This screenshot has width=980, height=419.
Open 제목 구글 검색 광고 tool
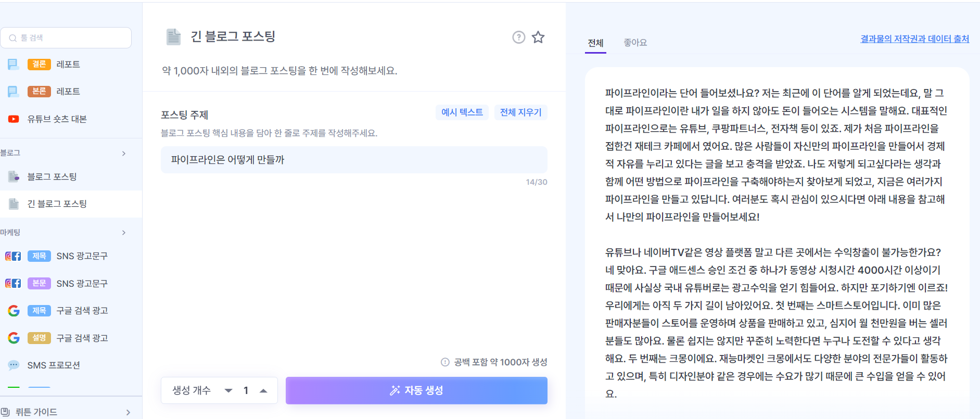[71, 311]
